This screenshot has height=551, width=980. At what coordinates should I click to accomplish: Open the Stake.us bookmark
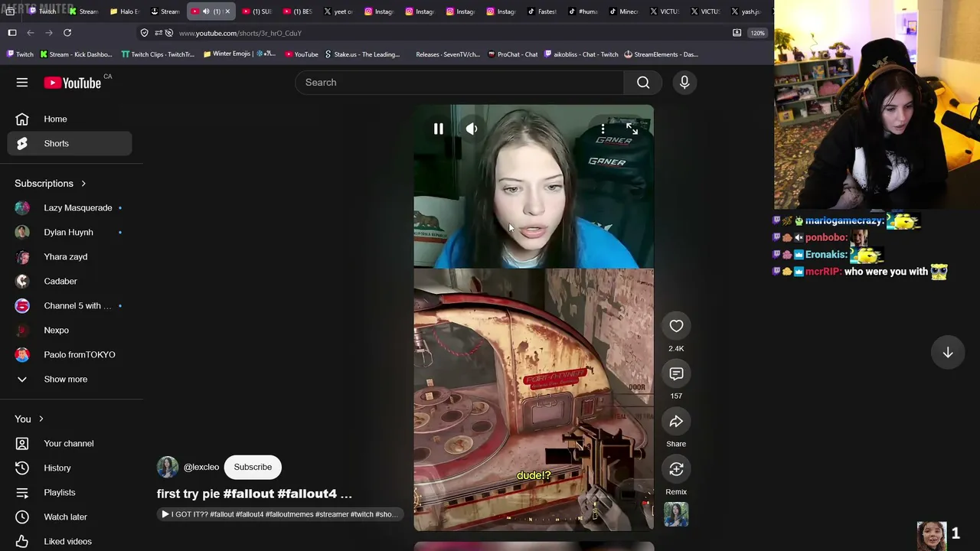coord(362,54)
